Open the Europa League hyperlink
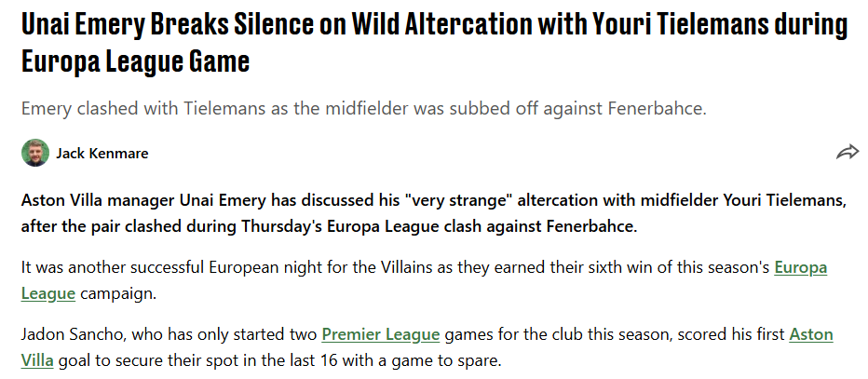The width and height of the screenshot is (868, 379). 800,268
